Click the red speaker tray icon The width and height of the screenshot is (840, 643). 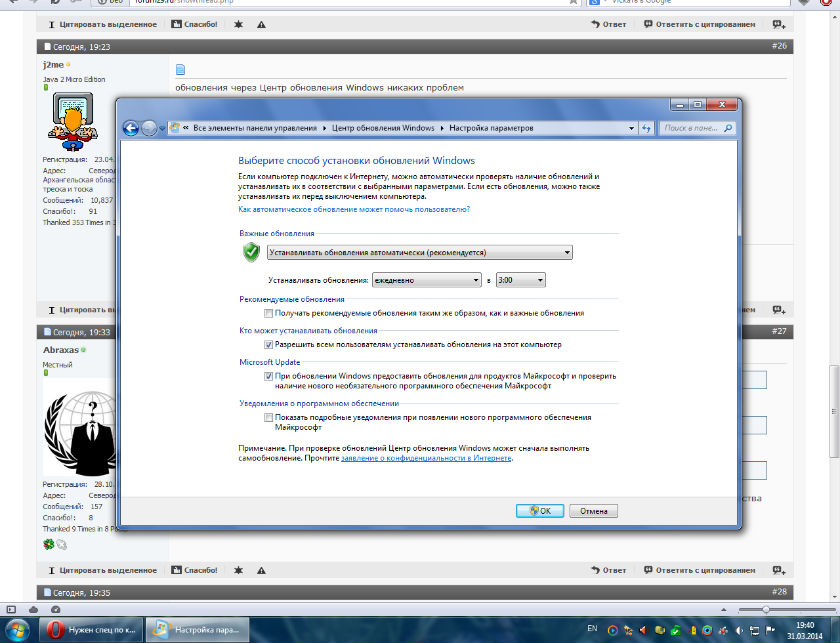[x=644, y=630]
